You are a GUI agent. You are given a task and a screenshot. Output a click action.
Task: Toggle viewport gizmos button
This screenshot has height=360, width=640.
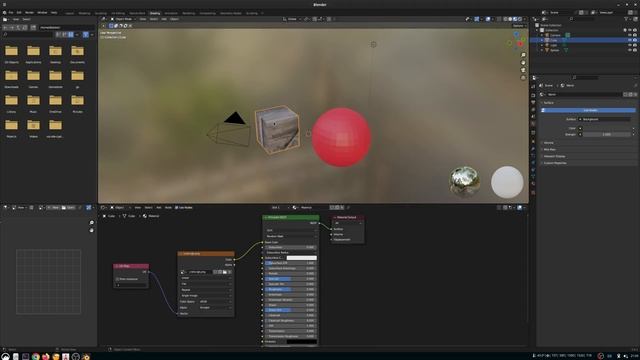tap(477, 19)
